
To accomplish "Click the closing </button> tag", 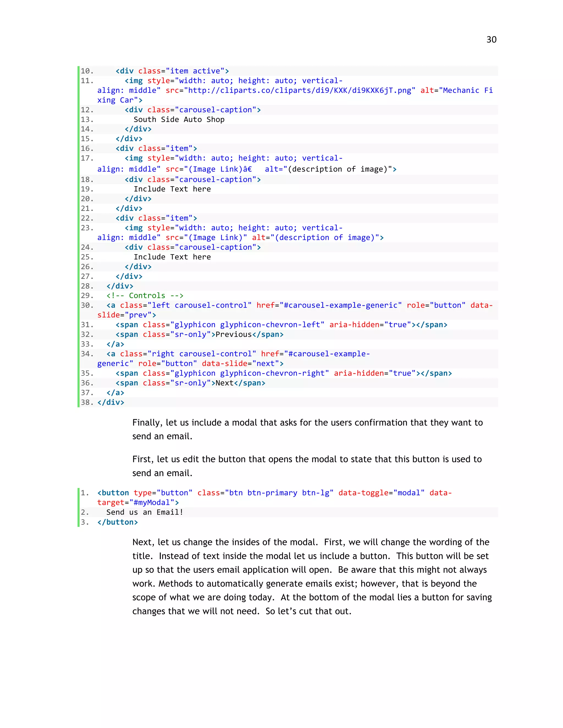I will [118, 522].
